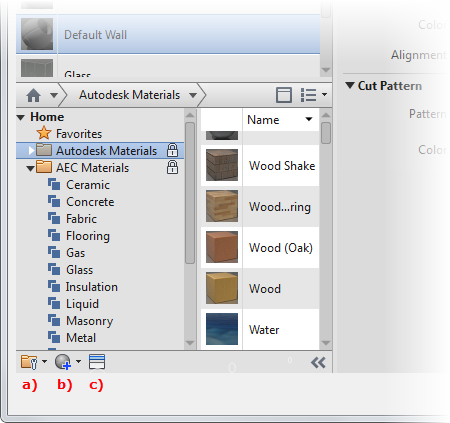The width and height of the screenshot is (450, 423).
Task: Select Autodesk Materials library in tree
Action: 106,151
